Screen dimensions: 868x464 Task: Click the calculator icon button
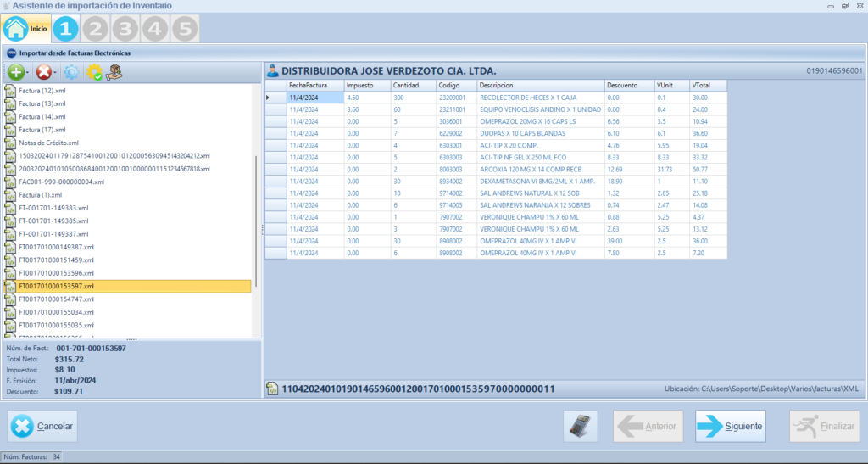point(580,427)
